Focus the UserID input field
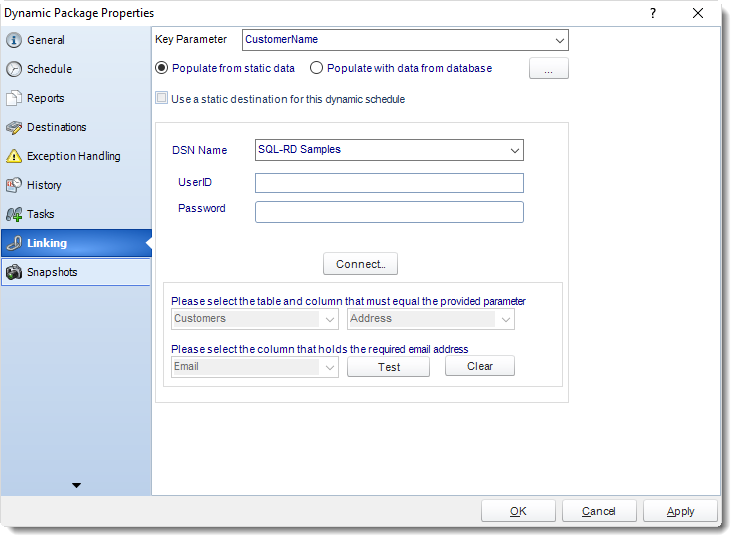Viewport: 737px width, 542px height. (x=389, y=183)
